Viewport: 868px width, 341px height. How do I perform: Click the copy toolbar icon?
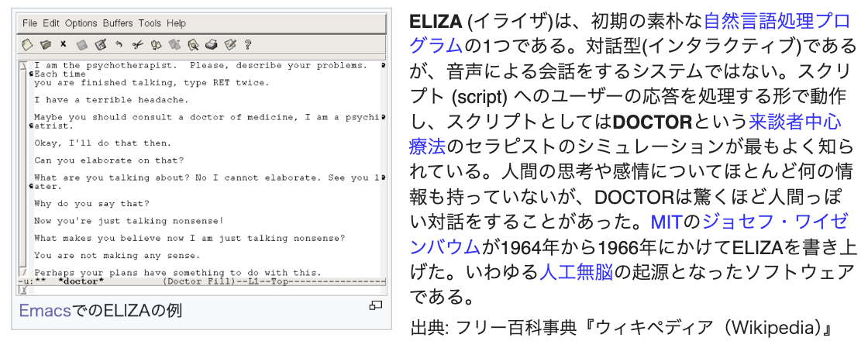click(156, 44)
